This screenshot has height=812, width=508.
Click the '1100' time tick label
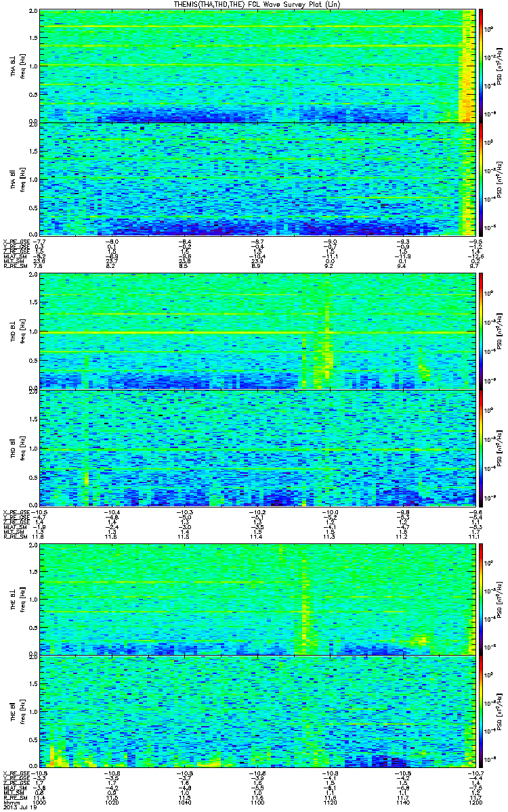click(257, 802)
